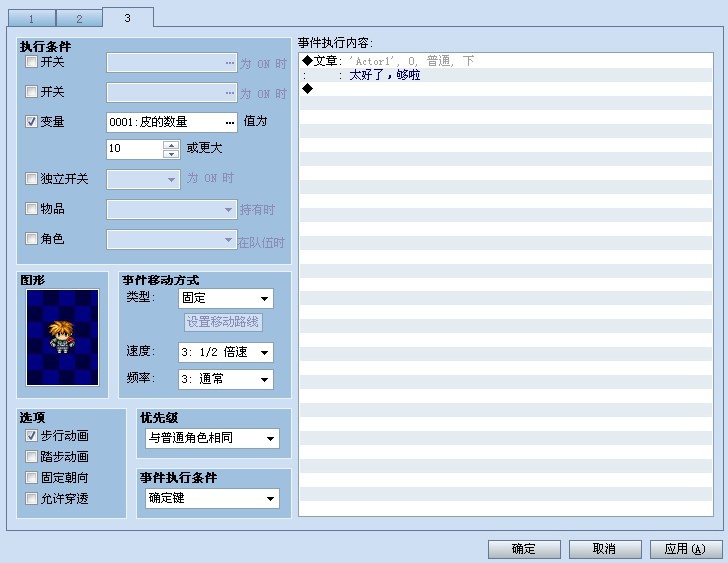
Task: Open the 类型 dropdown showing 固定
Action: [x=226, y=298]
